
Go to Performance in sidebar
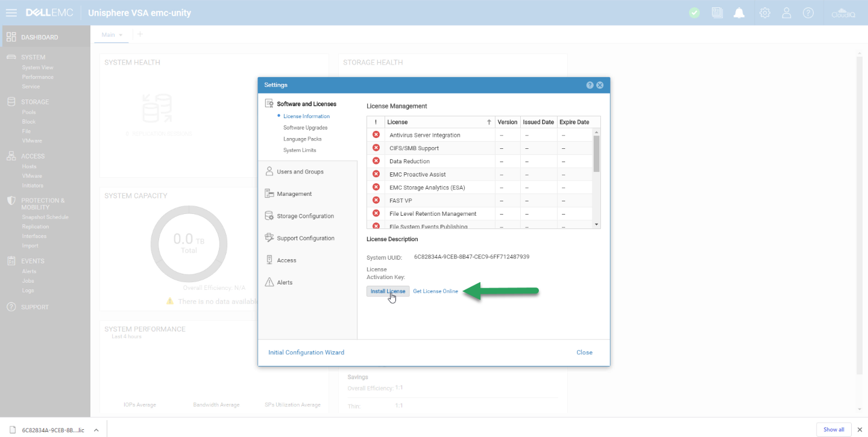37,77
